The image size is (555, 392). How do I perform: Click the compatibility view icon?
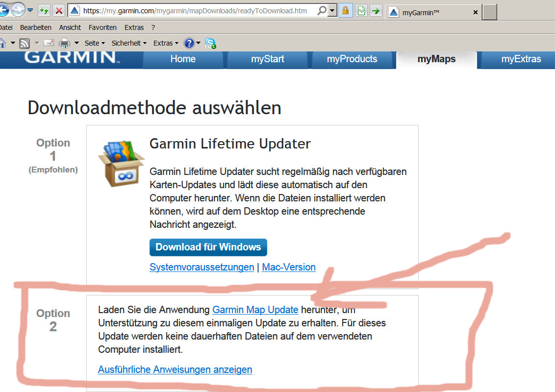pos(361,10)
